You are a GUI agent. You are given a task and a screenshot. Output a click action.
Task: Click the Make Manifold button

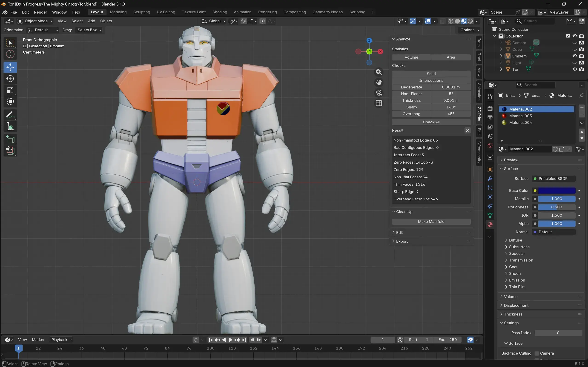coord(431,222)
